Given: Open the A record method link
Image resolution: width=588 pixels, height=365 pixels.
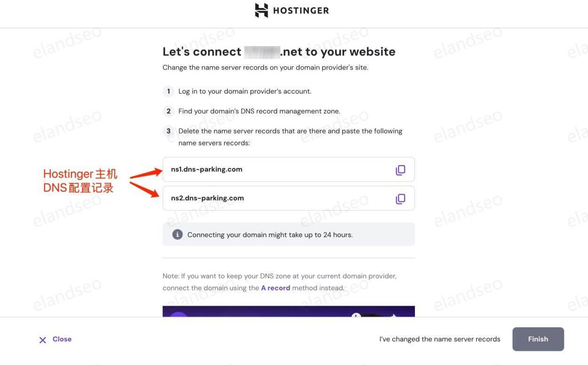Looking at the screenshot, I should (276, 288).
